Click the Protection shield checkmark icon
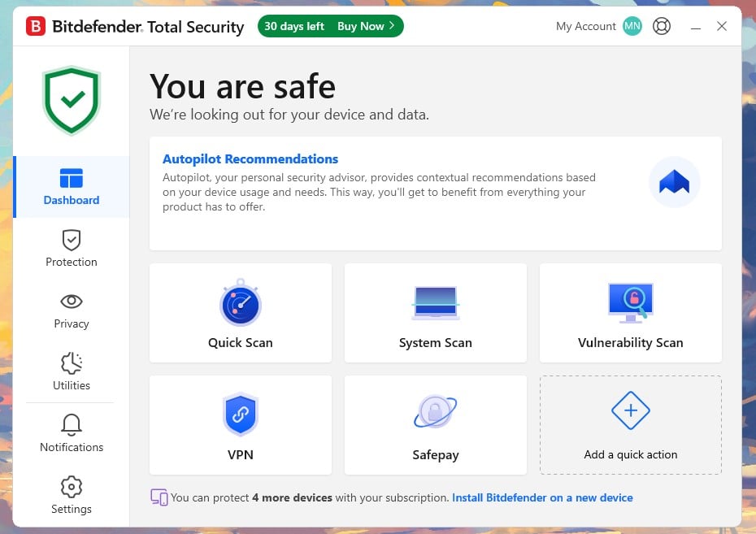The width and height of the screenshot is (756, 534). pyautogui.click(x=72, y=240)
